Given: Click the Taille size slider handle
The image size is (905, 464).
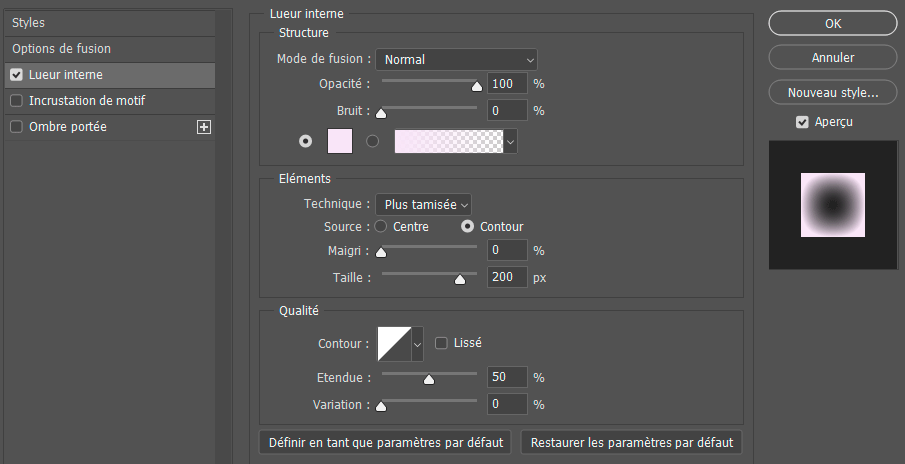Looking at the screenshot, I should 460,280.
